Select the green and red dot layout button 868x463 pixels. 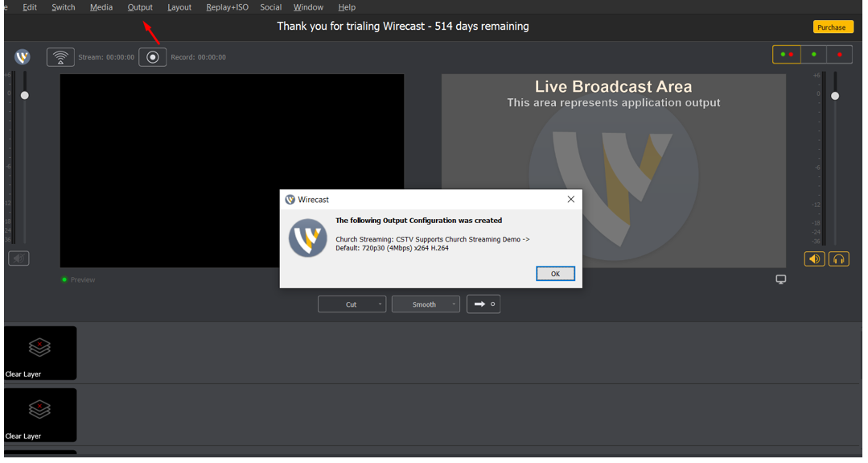click(x=787, y=55)
